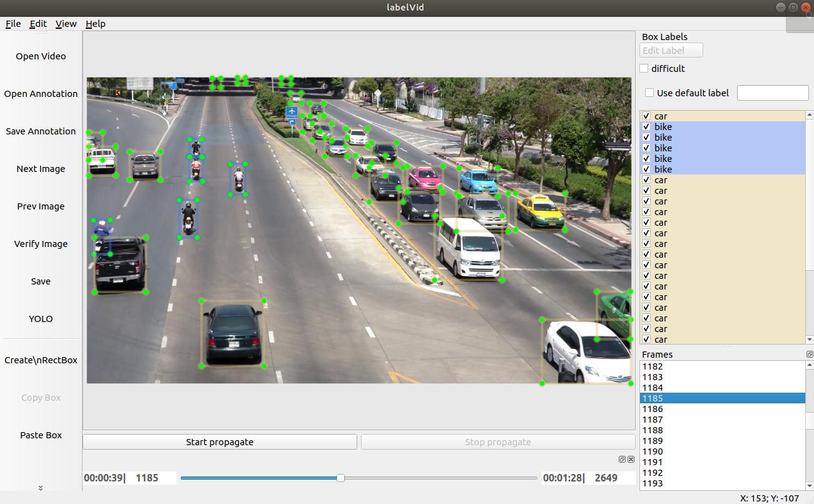The height and width of the screenshot is (504, 814).
Task: Select highlighted frame 1185
Action: click(722, 398)
